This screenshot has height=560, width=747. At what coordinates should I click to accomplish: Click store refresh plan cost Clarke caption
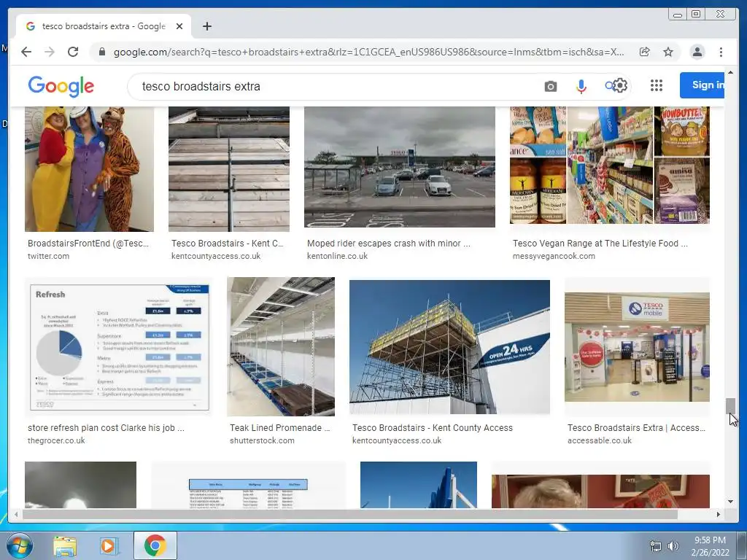click(106, 427)
